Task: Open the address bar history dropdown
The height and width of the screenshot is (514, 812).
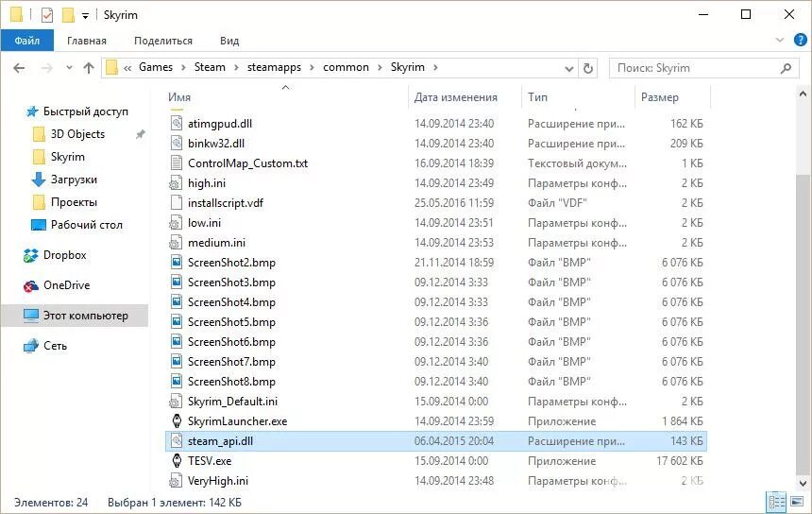Action: 568,68
